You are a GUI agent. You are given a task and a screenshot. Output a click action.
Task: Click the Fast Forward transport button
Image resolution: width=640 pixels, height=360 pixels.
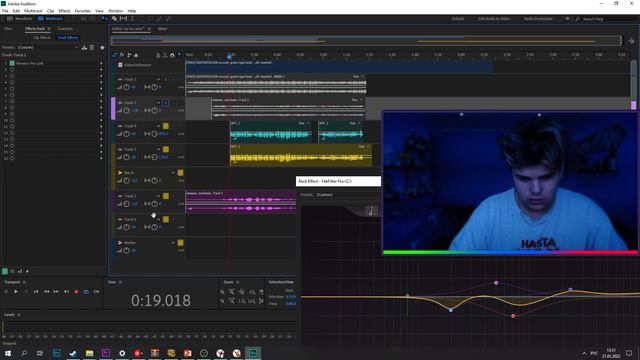tap(56, 291)
